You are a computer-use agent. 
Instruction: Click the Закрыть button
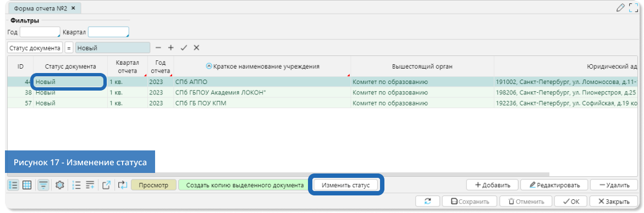(x=614, y=201)
